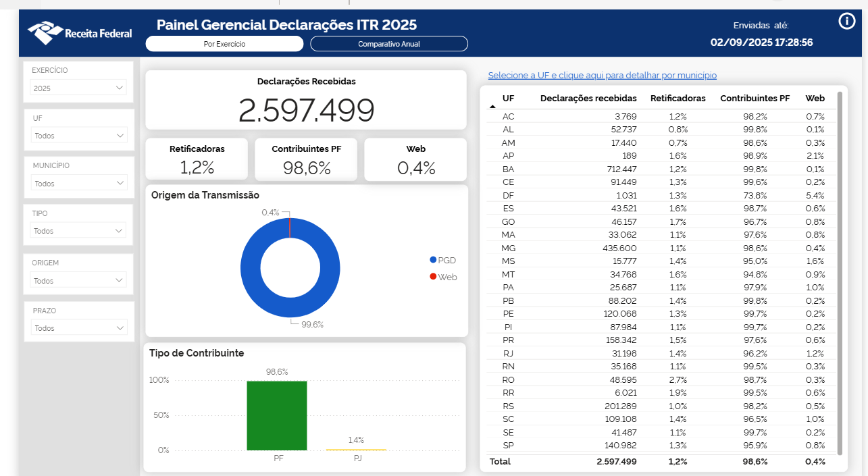Click the table's vertical scrollbar
The width and height of the screenshot is (868, 476).
click(x=840, y=270)
